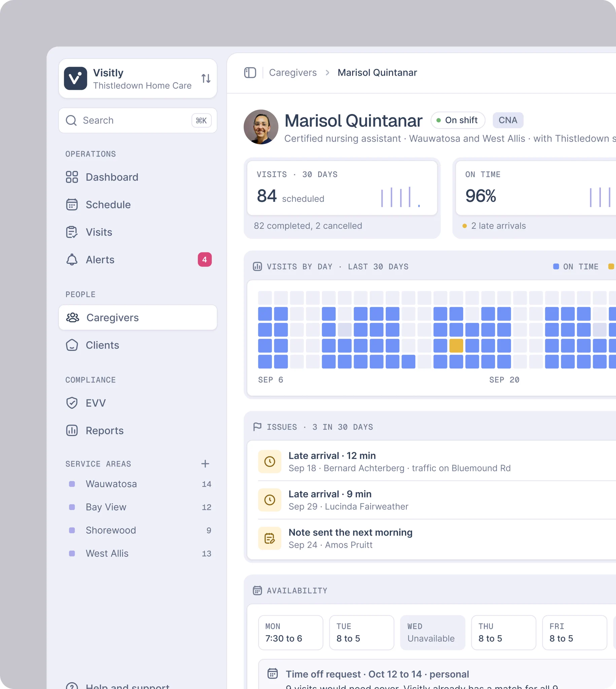The height and width of the screenshot is (689, 616).
Task: Click the Visitly logo icon
Action: [x=75, y=78]
